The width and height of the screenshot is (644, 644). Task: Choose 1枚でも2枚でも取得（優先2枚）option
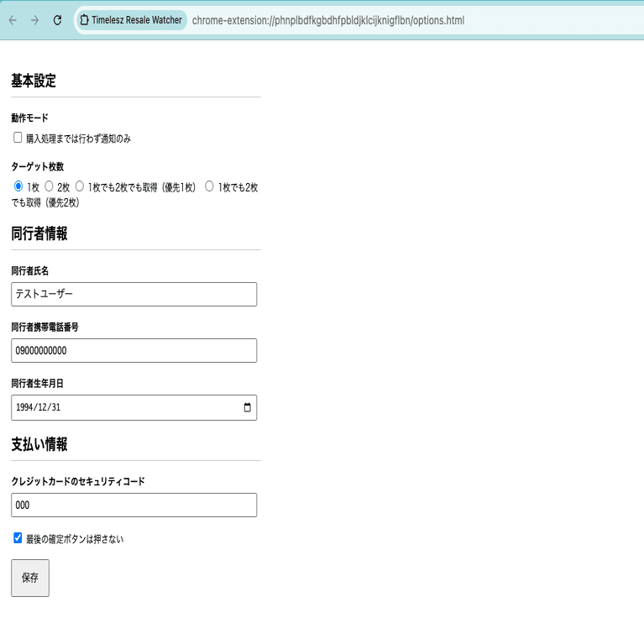209,186
